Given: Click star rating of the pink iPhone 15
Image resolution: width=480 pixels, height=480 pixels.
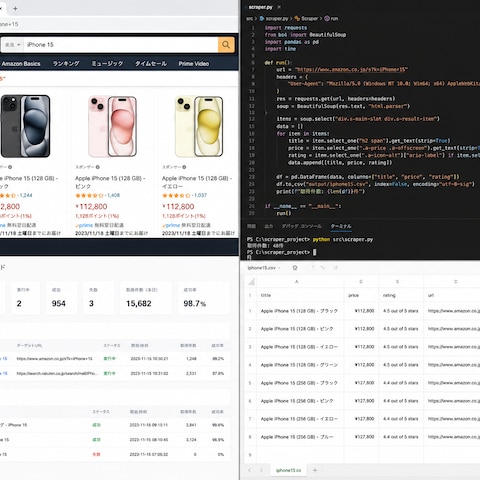Looking at the screenshot, I should [90, 195].
